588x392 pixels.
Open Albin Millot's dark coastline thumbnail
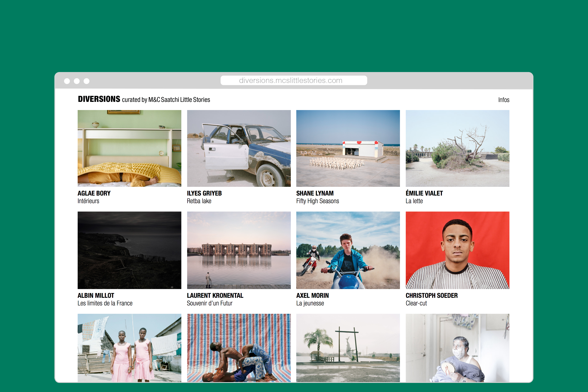129,250
